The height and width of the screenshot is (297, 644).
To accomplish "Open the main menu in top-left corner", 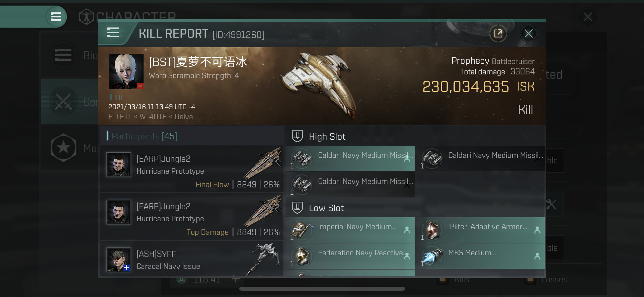I will (56, 17).
